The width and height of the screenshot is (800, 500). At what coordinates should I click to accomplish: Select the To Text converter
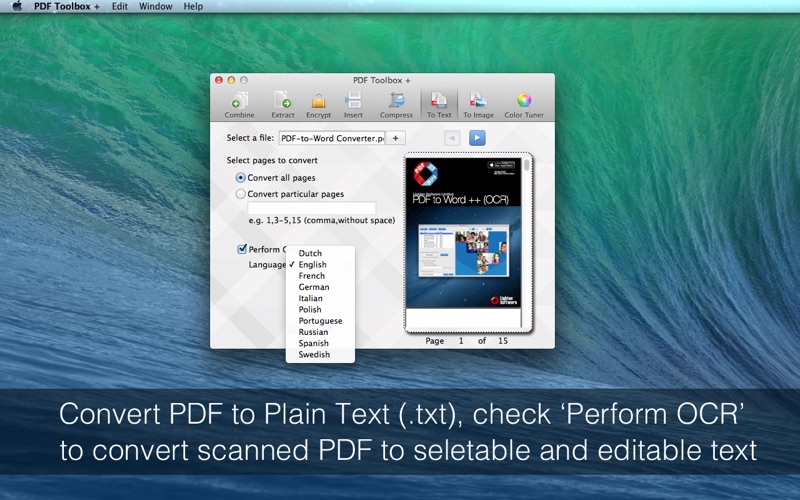coord(439,105)
